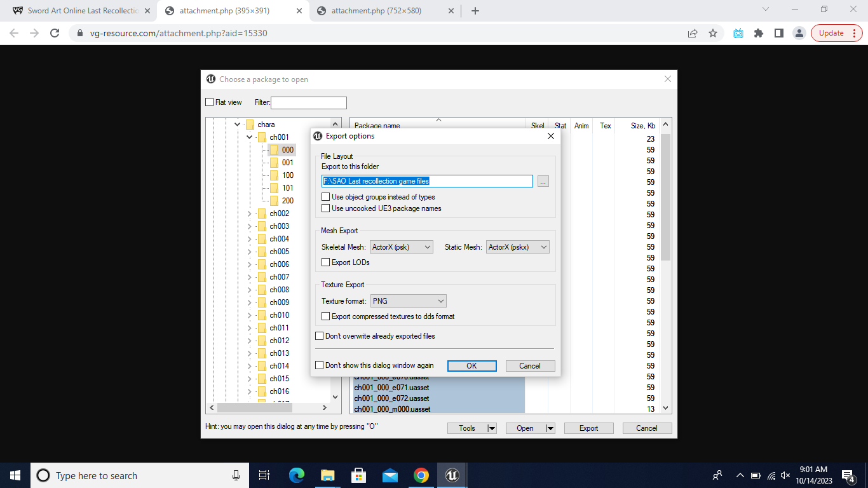
Task: Click Open in the package dialog
Action: 525,428
